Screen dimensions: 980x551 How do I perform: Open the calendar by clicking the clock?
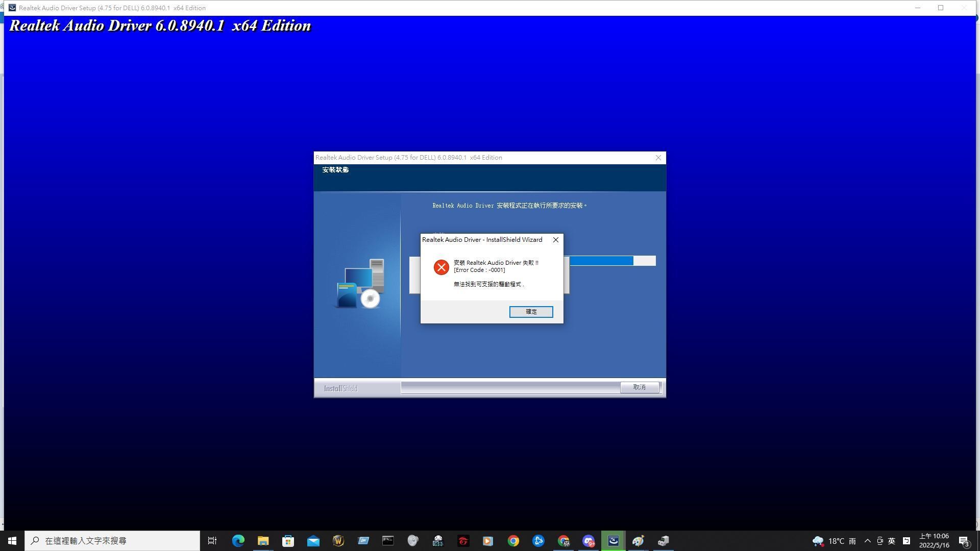coord(935,540)
